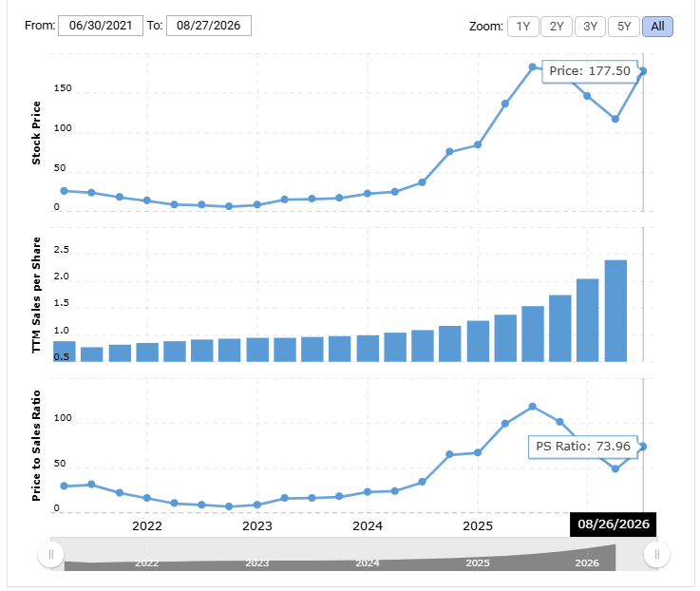Screen dimensions: 700x591
Task: Click the Price: 177.50 tooltip
Action: tap(590, 71)
